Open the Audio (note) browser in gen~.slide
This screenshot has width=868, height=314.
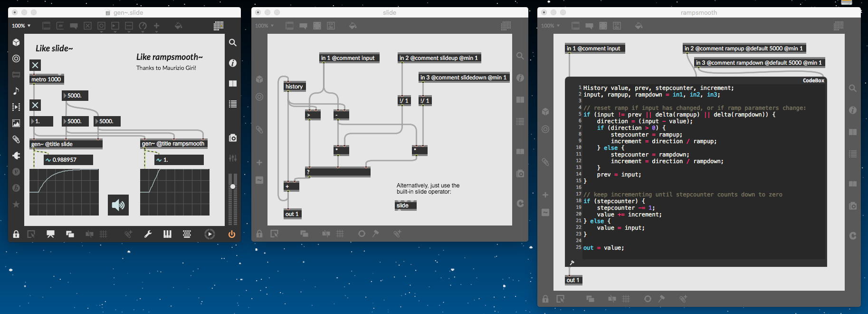(x=16, y=90)
